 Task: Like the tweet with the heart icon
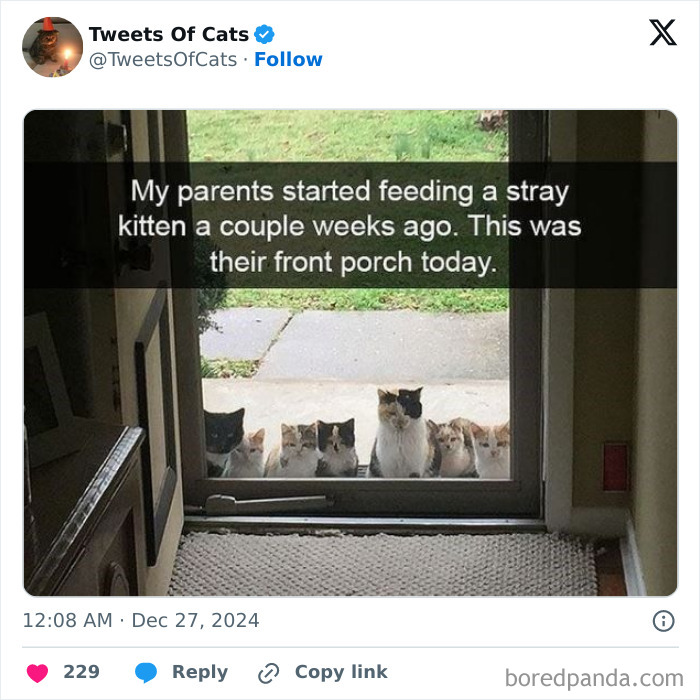point(37,673)
